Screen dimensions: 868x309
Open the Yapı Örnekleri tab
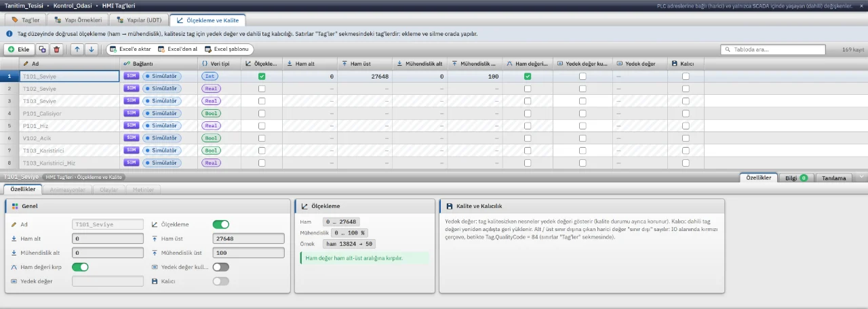[x=79, y=20]
